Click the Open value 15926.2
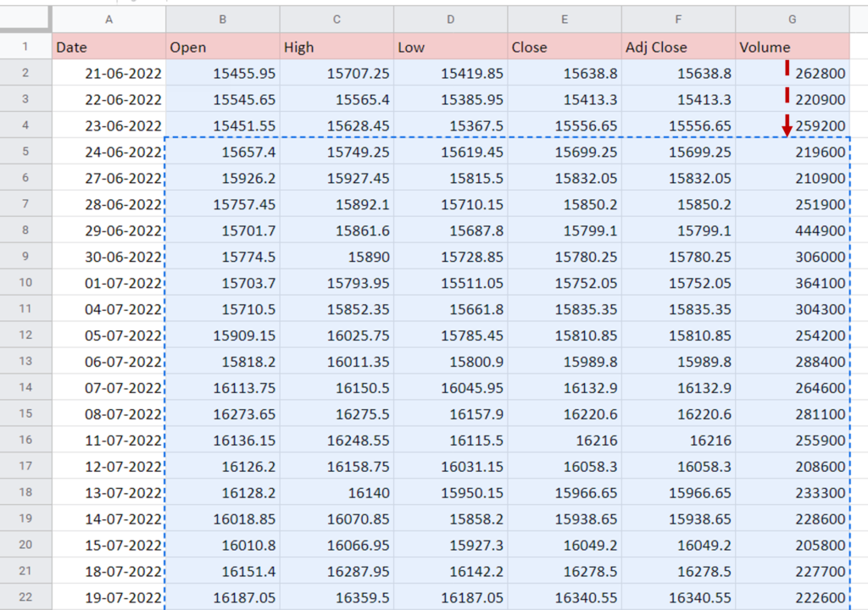The width and height of the screenshot is (868, 610). coord(223,178)
